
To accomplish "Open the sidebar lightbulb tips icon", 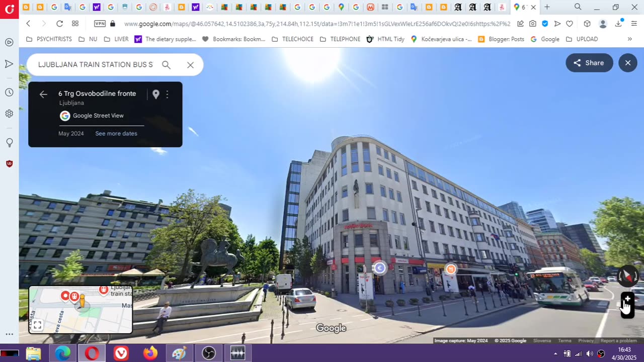I will pos(9,143).
